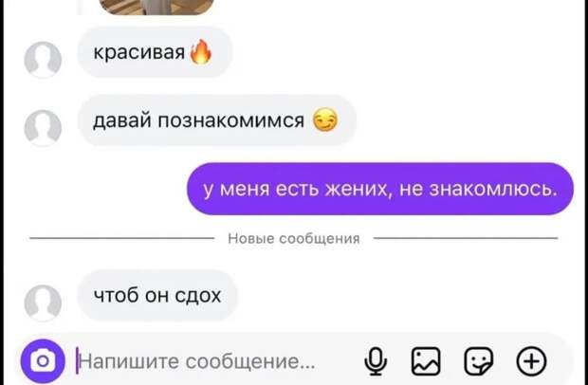The height and width of the screenshot is (385, 588).
Task: Tap the avatar beside 'давай познакомимся'
Action: pyautogui.click(x=43, y=128)
